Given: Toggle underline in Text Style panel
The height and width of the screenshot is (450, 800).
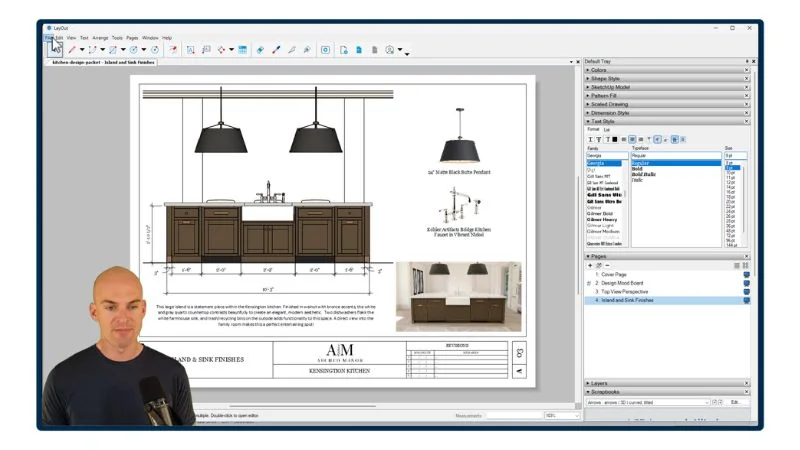Looking at the screenshot, I should 590,139.
